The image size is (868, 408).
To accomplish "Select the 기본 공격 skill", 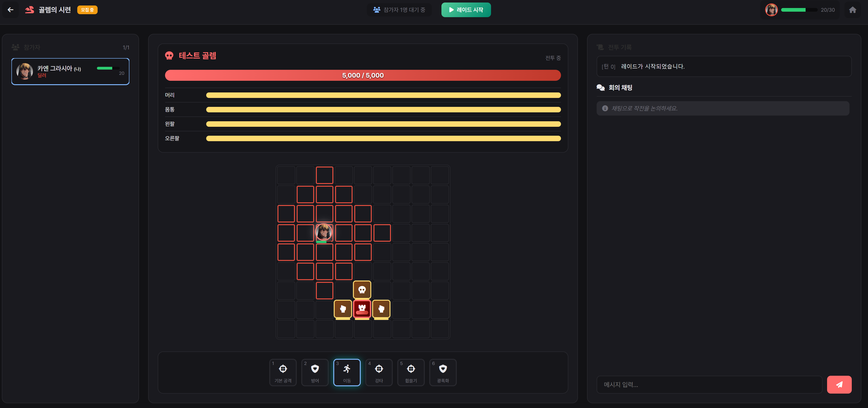I will coord(283,372).
